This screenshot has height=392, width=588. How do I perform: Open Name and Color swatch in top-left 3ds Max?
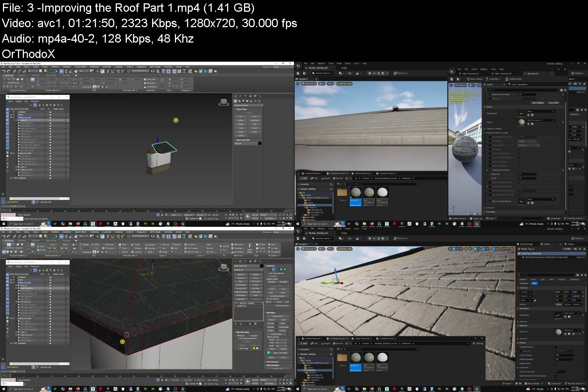tap(260, 143)
